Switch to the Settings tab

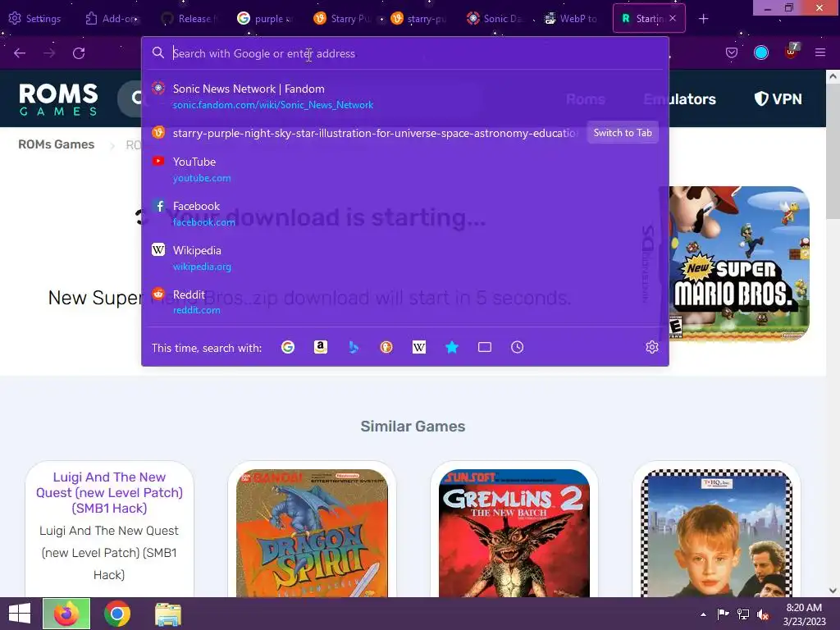pyautogui.click(x=35, y=19)
